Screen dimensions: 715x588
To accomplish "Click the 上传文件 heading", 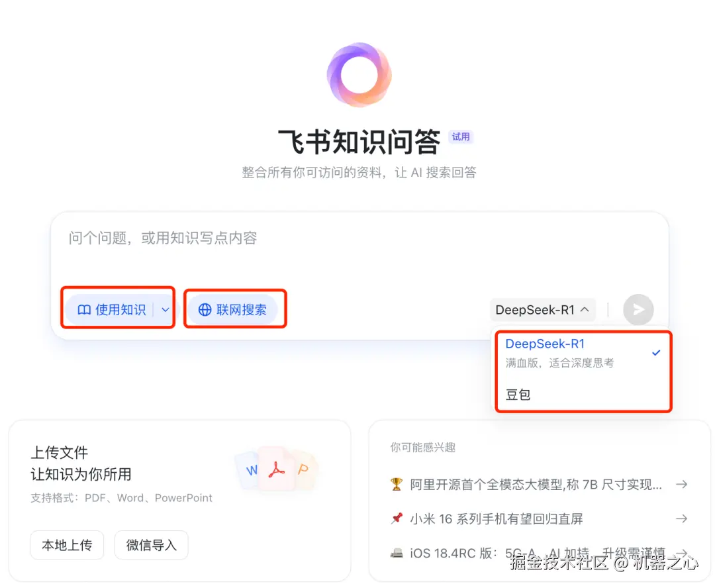I will pos(60,452).
